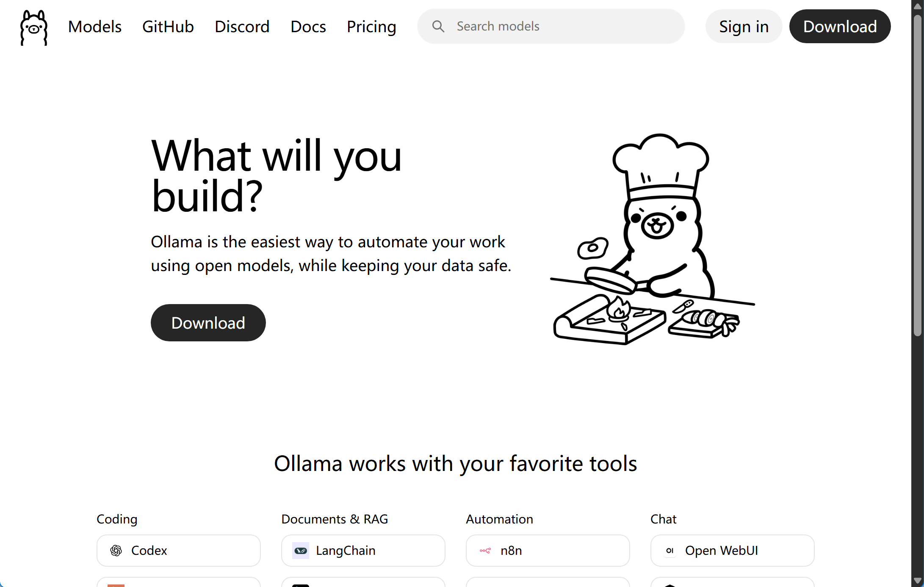This screenshot has width=924, height=587.
Task: Click the page scroll down arrow
Action: 918,581
